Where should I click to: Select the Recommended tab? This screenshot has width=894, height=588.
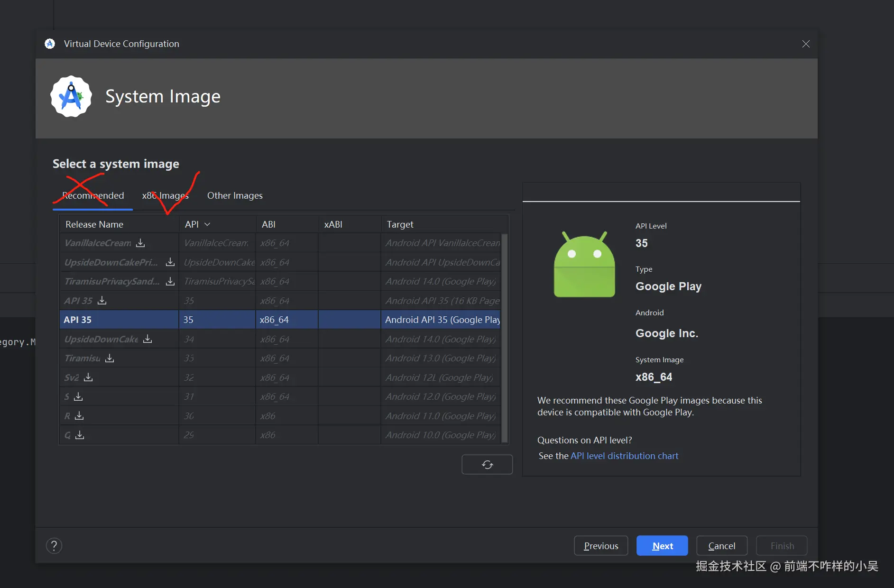pyautogui.click(x=93, y=195)
